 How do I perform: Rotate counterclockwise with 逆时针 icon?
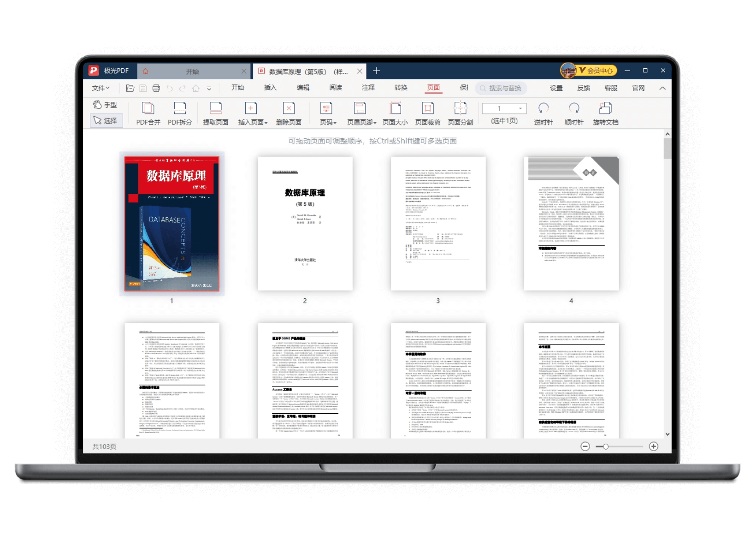click(x=543, y=108)
